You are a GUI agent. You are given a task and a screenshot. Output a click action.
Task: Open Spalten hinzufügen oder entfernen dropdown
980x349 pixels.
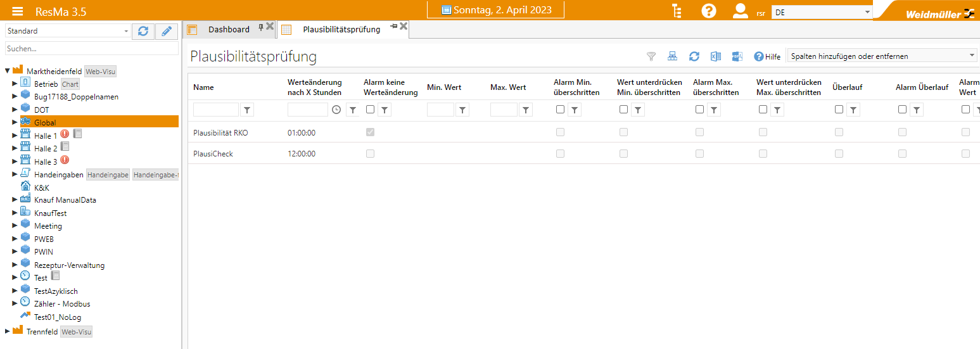tap(881, 56)
